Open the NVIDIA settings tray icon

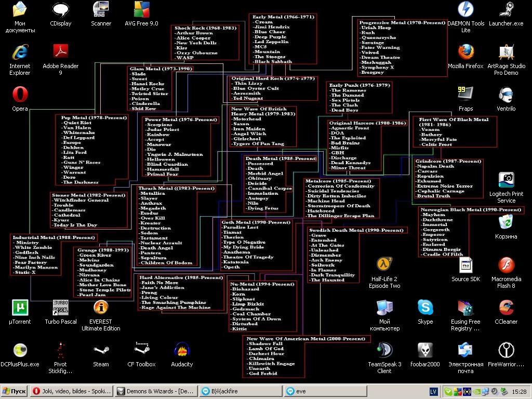pos(476,392)
